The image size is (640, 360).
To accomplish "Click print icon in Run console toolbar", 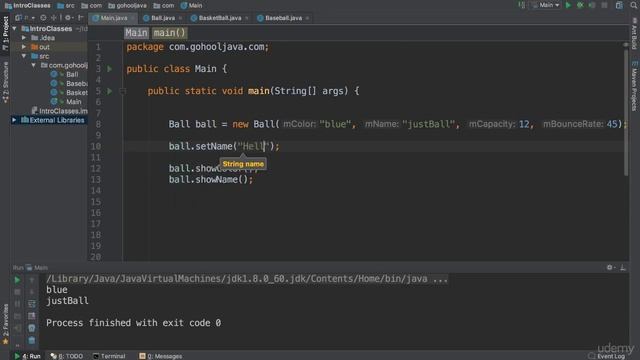I will pyautogui.click(x=31, y=328).
